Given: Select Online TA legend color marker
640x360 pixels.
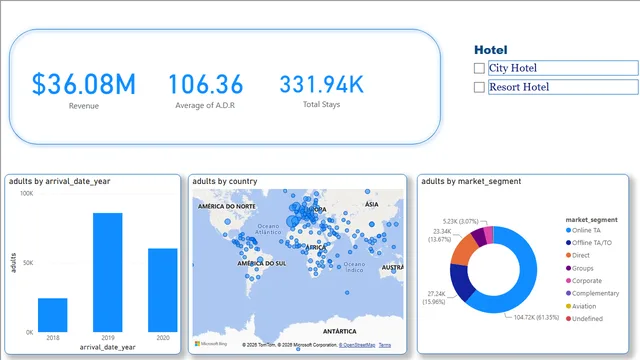Looking at the screenshot, I should point(568,230).
